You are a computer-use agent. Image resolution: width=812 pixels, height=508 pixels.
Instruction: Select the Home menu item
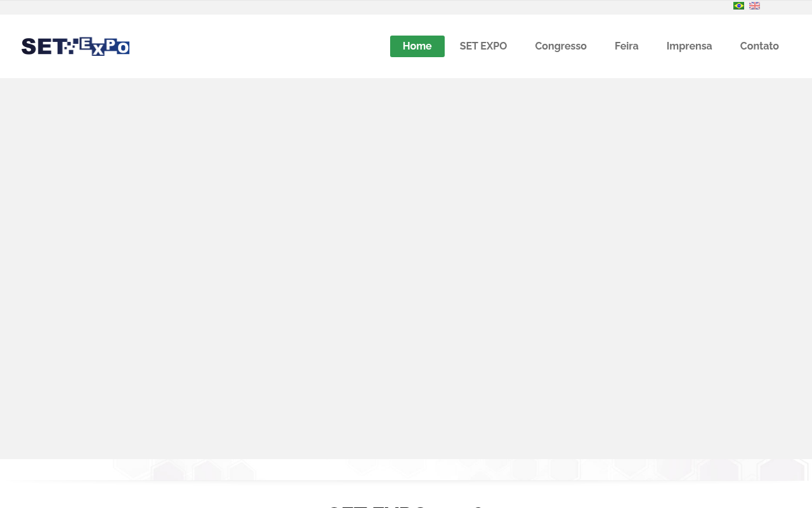(417, 46)
